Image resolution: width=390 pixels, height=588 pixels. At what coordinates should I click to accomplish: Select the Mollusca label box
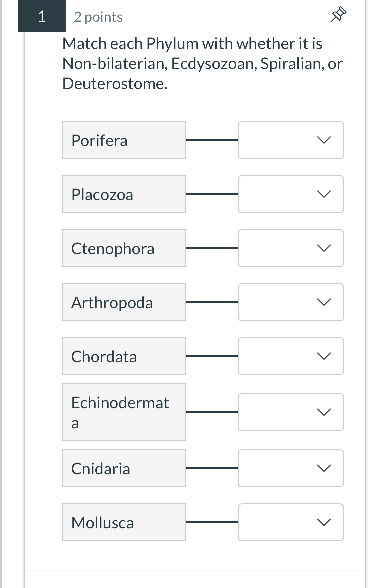(x=124, y=522)
